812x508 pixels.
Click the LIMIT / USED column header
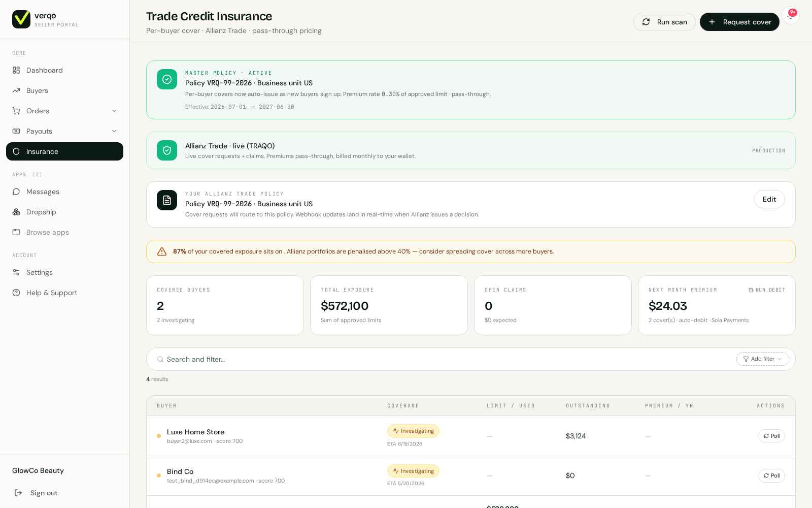511,406
